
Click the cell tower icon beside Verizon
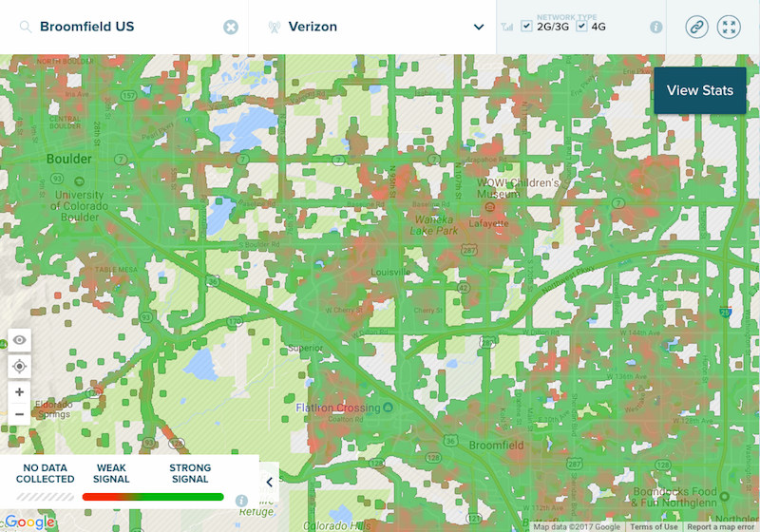click(275, 27)
